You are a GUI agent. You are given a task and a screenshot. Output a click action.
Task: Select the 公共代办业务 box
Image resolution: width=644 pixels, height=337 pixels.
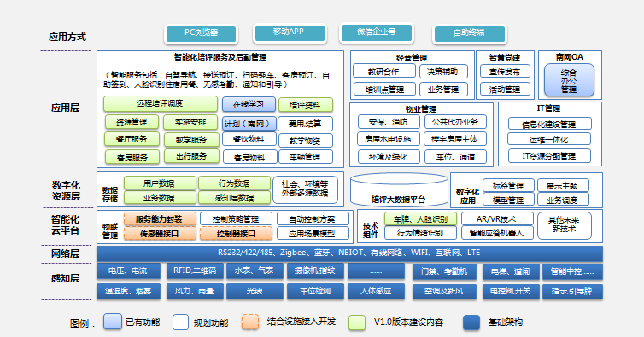point(455,122)
